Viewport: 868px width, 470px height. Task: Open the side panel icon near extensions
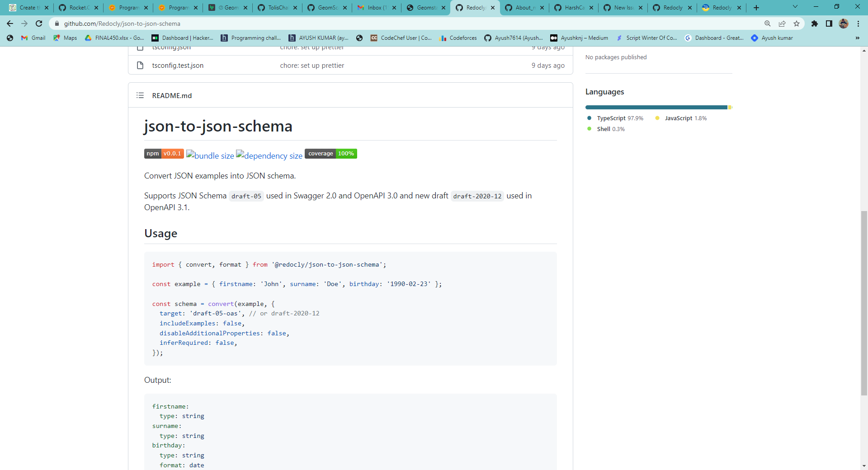[x=830, y=23]
